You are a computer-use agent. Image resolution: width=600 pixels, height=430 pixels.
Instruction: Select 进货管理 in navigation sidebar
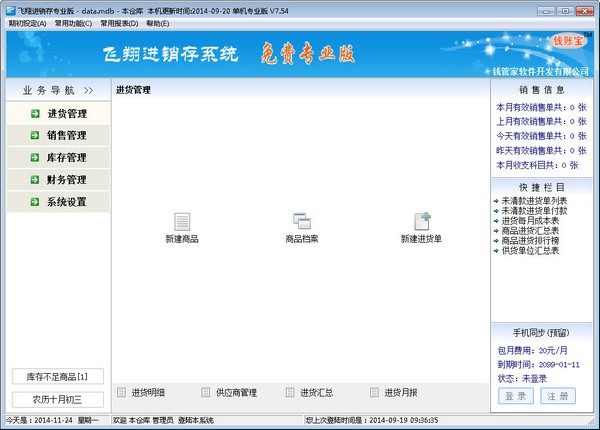58,113
